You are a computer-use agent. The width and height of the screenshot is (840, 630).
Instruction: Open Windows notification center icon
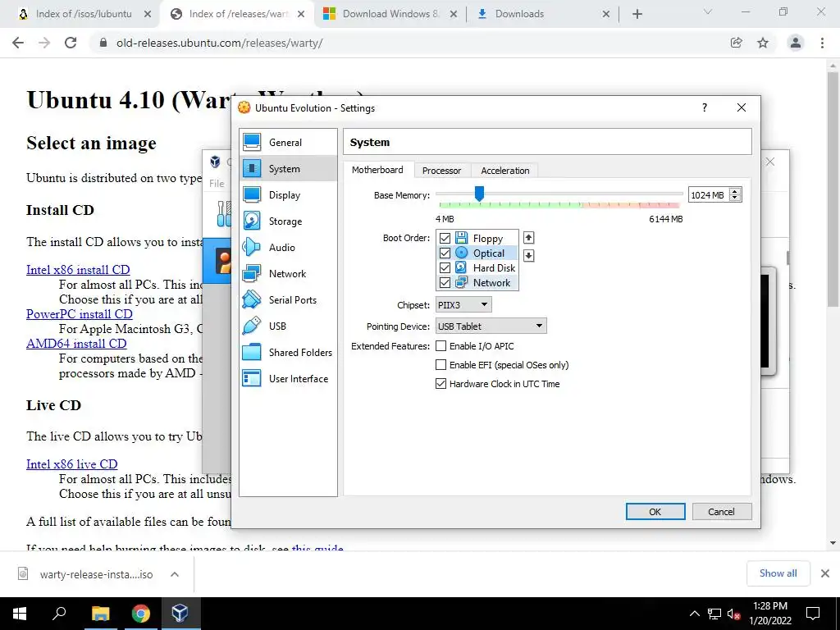[813, 614]
